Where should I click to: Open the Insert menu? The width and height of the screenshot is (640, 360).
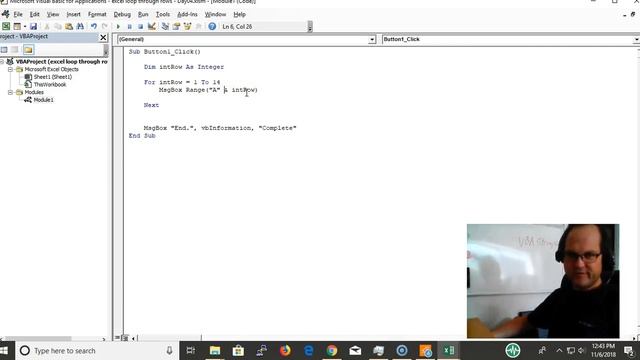click(x=73, y=14)
